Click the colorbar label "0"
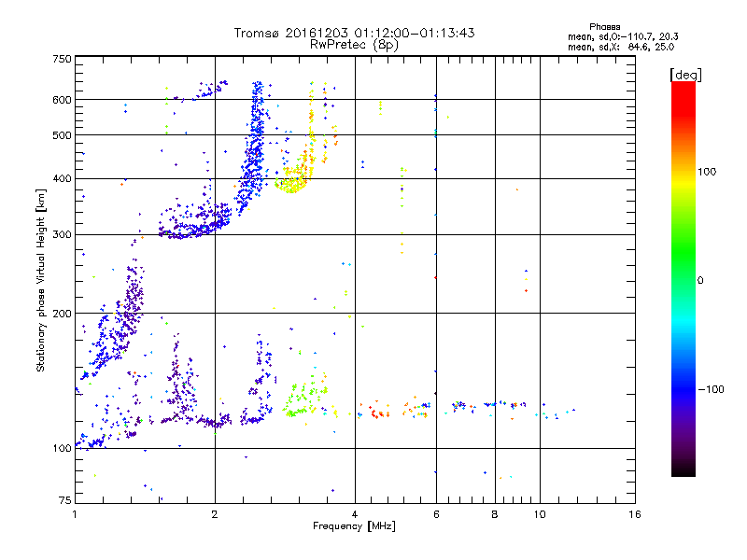 pyautogui.click(x=700, y=281)
